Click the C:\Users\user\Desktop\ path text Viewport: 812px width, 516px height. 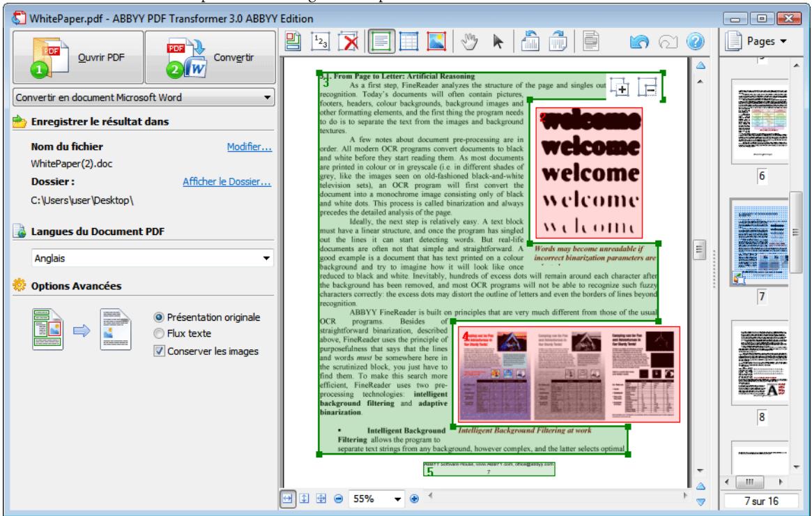82,200
